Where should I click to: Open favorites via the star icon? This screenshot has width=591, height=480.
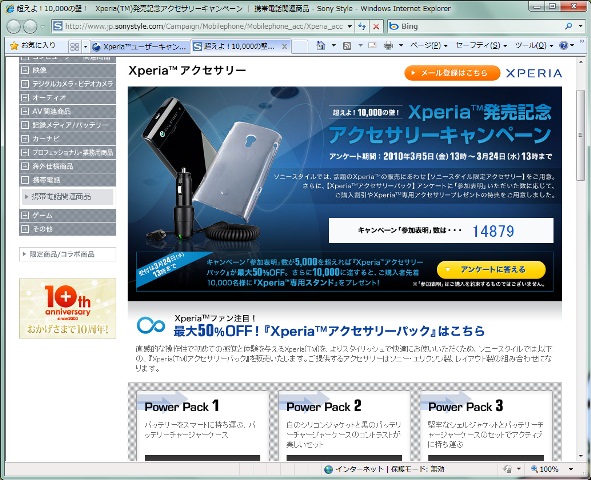click(14, 46)
